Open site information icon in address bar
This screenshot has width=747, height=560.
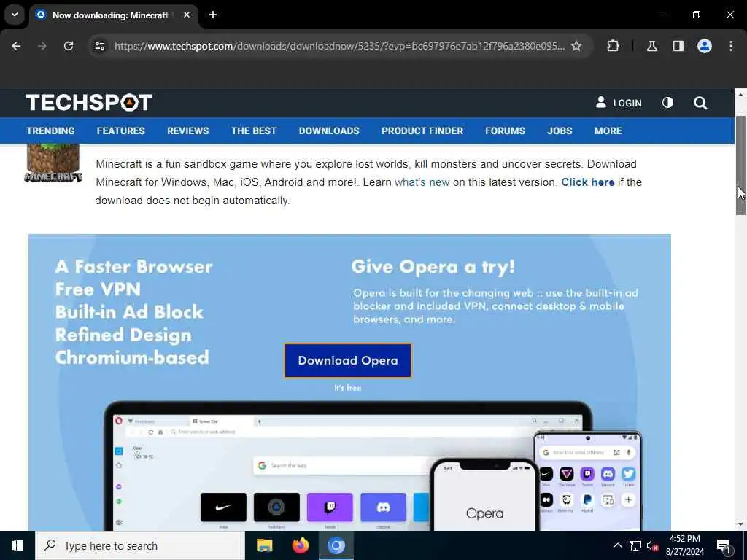[100, 46]
